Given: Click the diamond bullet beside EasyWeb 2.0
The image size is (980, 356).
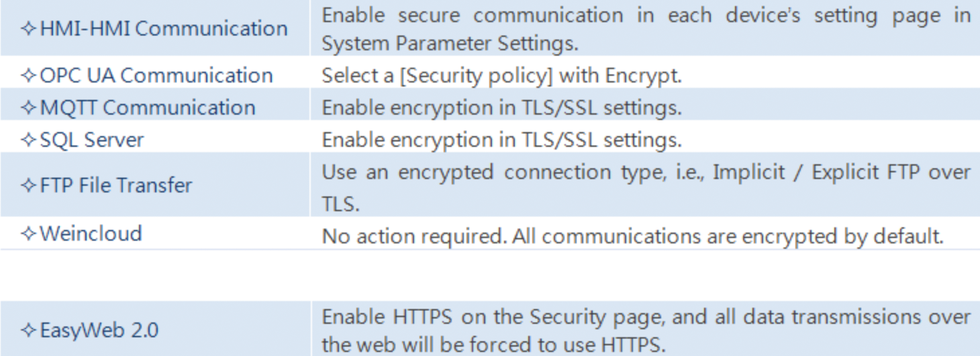Looking at the screenshot, I should (29, 331).
